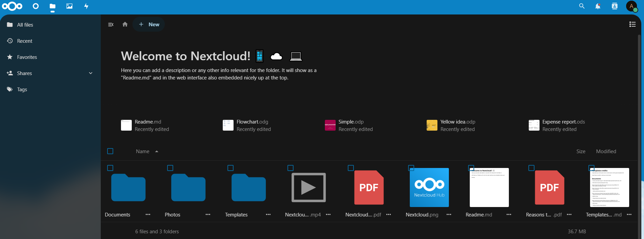The image size is (644, 239).
Task: Toggle the select all files checkbox
Action: coord(110,151)
